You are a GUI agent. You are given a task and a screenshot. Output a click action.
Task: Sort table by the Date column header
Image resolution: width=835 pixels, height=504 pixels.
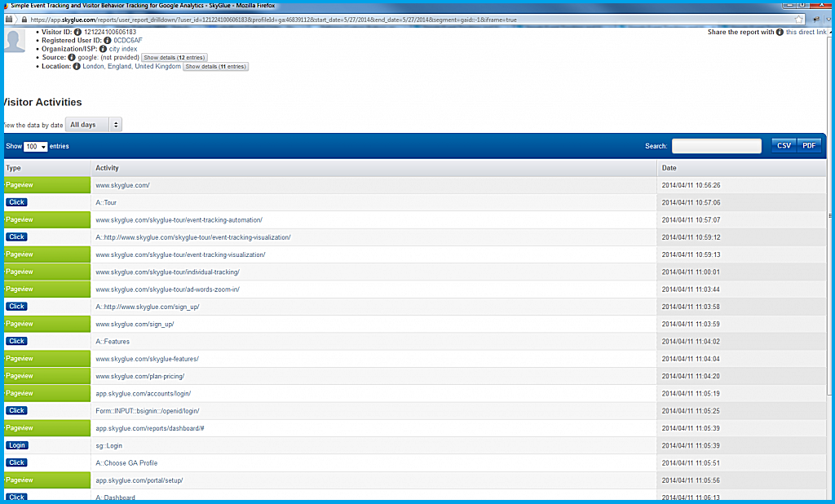[x=669, y=168]
